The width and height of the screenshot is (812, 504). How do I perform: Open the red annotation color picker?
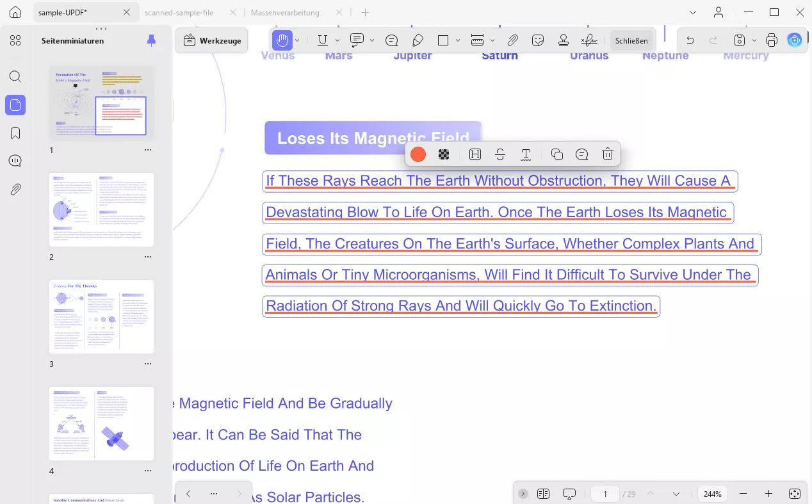pos(418,154)
